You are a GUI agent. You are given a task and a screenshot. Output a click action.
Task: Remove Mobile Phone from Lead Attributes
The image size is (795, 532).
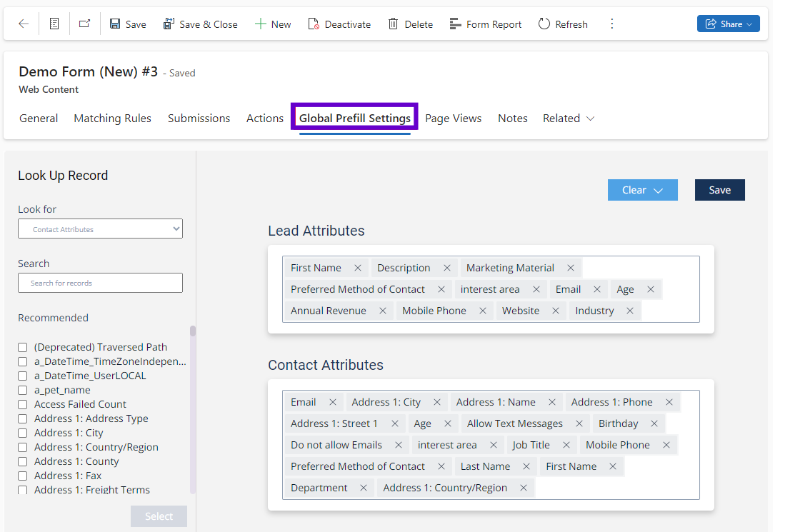[483, 311]
